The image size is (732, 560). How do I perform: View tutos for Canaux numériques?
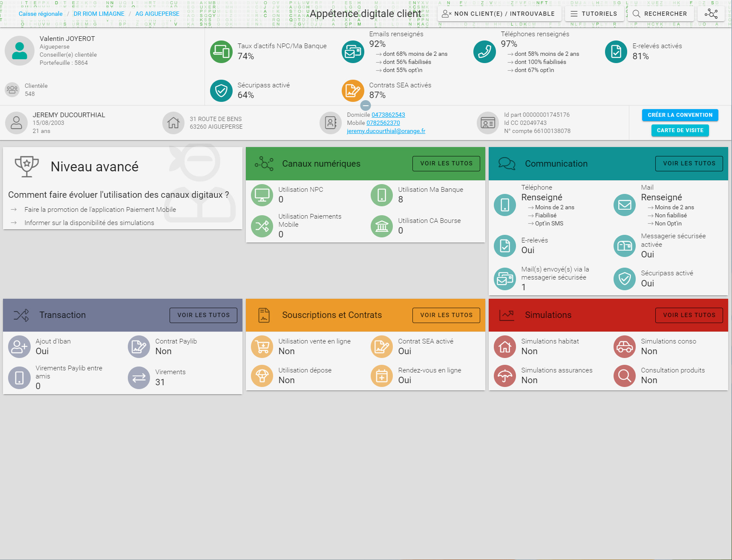(x=446, y=163)
